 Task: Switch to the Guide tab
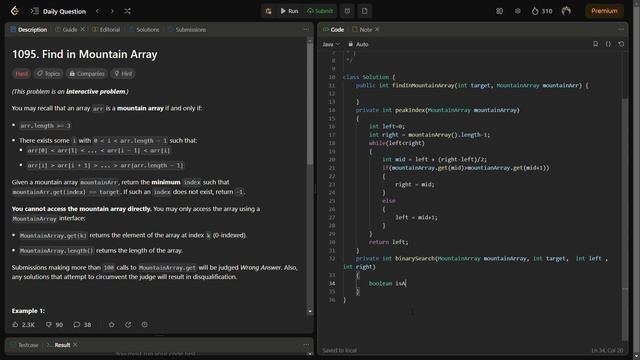point(67,29)
